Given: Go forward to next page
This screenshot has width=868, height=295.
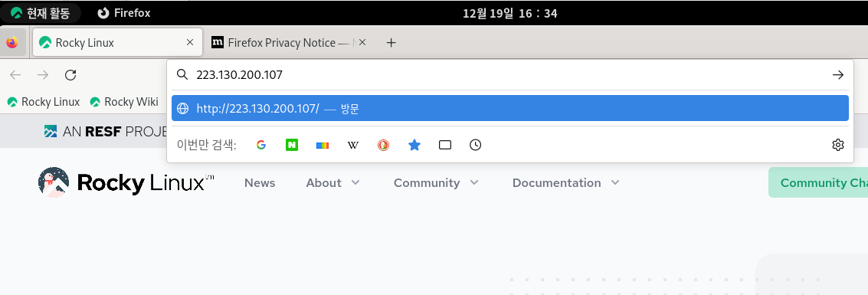Looking at the screenshot, I should [43, 75].
